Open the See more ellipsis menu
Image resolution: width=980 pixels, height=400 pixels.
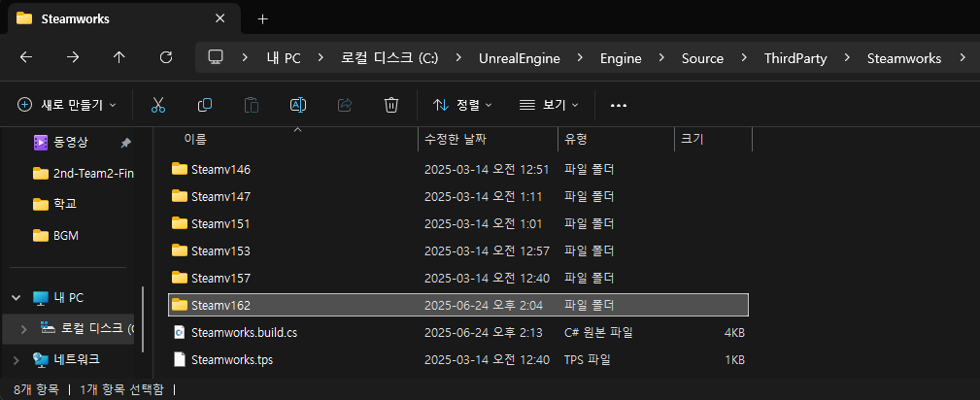pos(618,105)
